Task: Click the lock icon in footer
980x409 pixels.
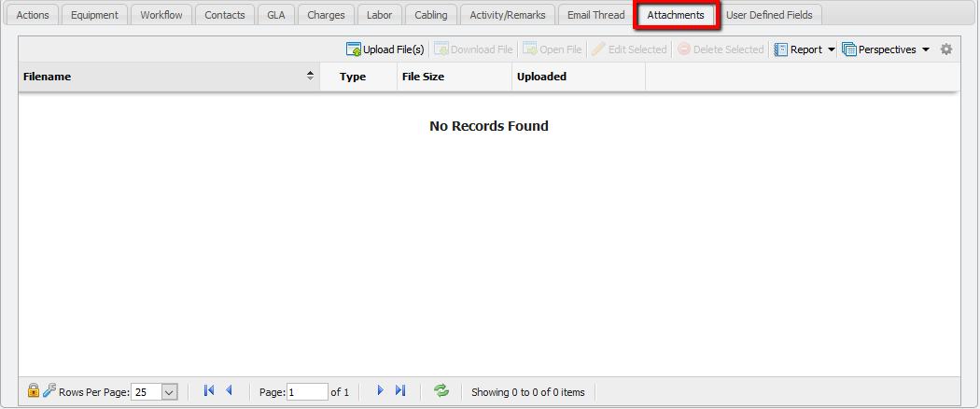Action: (x=34, y=391)
